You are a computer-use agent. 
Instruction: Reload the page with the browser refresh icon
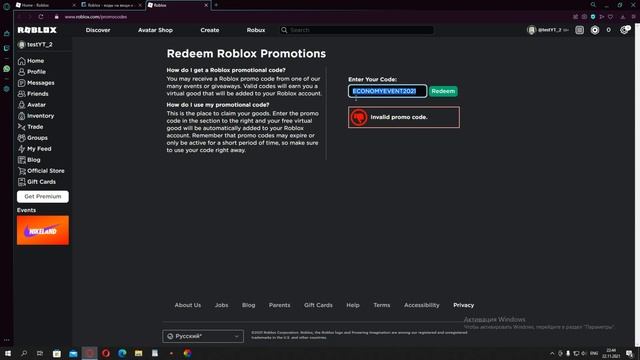[41, 17]
